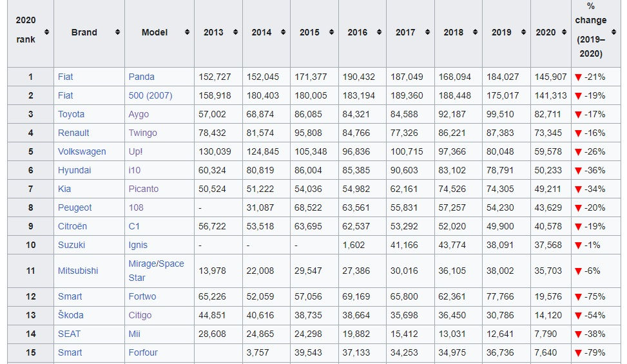Select rank number 11 cell
The width and height of the screenshot is (627, 364).
coord(30,271)
